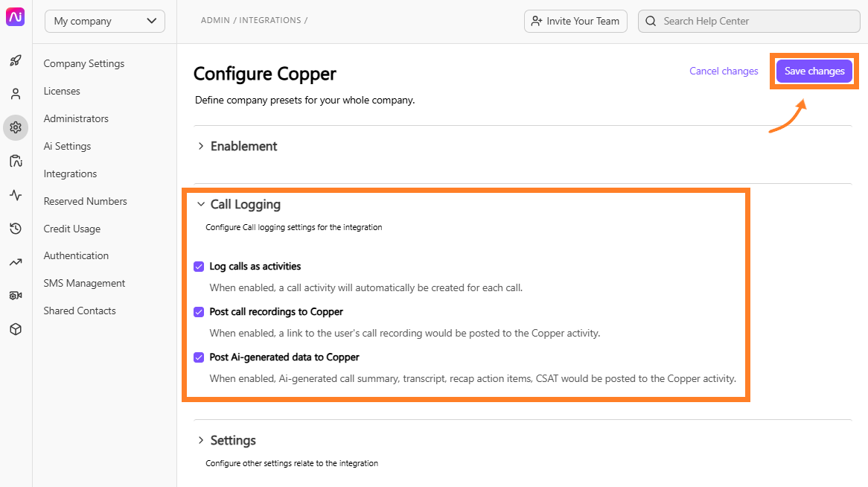Click INTEGRATIONS in the breadcrumb

point(270,20)
